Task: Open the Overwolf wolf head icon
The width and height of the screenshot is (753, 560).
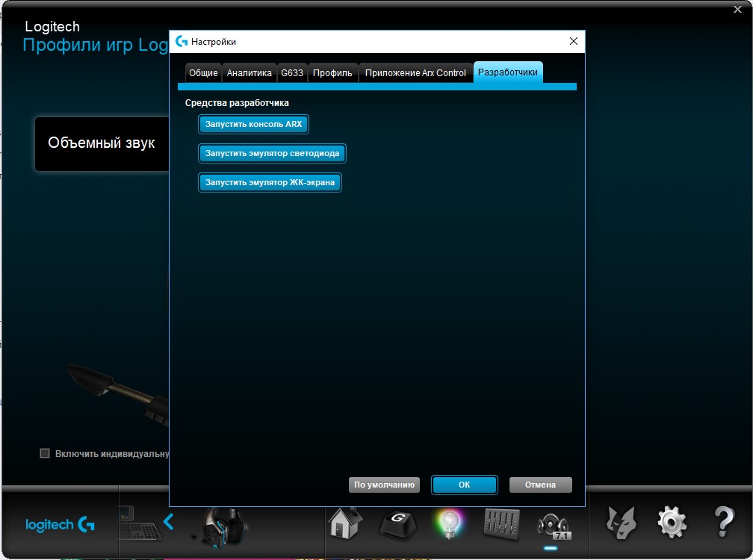Action: pyautogui.click(x=621, y=523)
